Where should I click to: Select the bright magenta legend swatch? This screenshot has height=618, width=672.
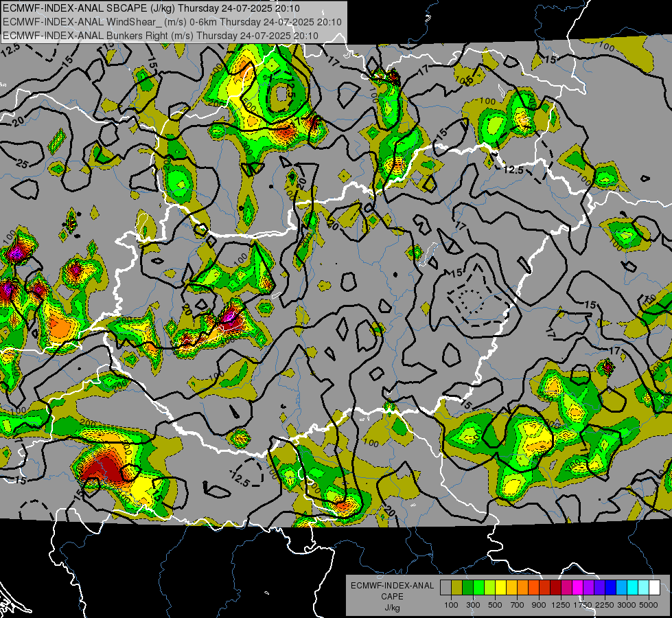(x=578, y=588)
